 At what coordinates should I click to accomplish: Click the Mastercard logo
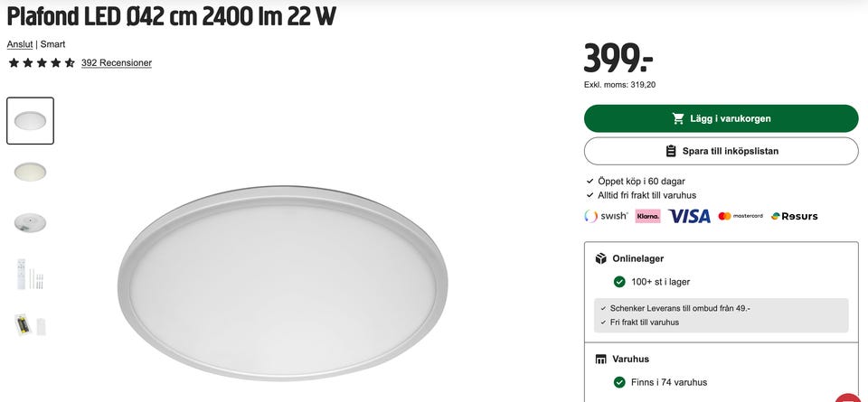[741, 216]
